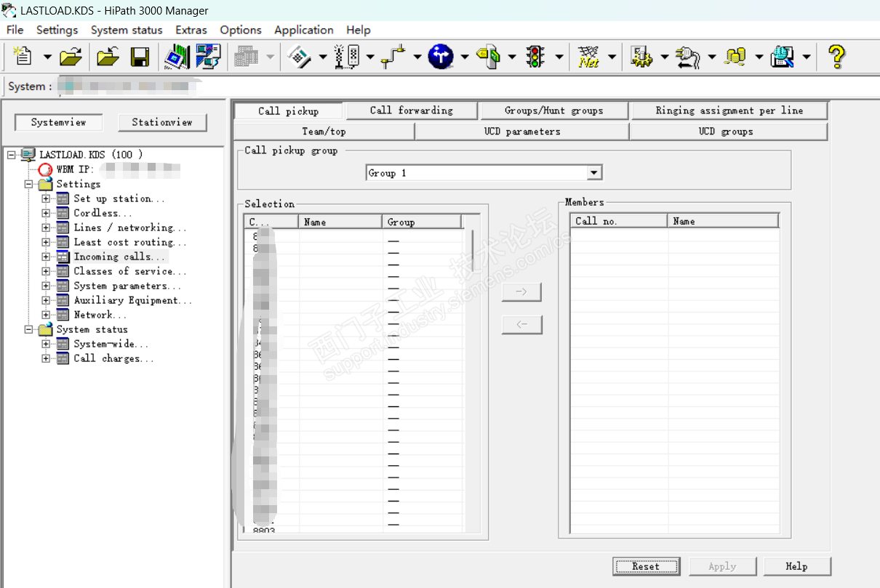Viewport: 880px width, 588px height.
Task: Click the Reset button
Action: 646,566
